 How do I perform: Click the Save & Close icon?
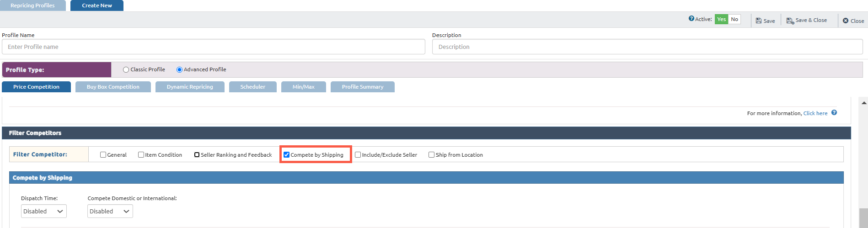790,21
